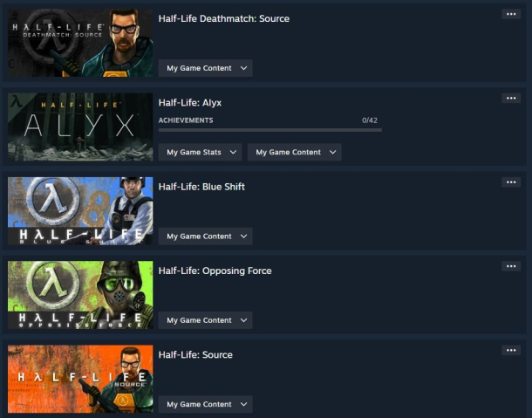Click the Half-Life Deathmatch: Source banner image

tap(80, 43)
